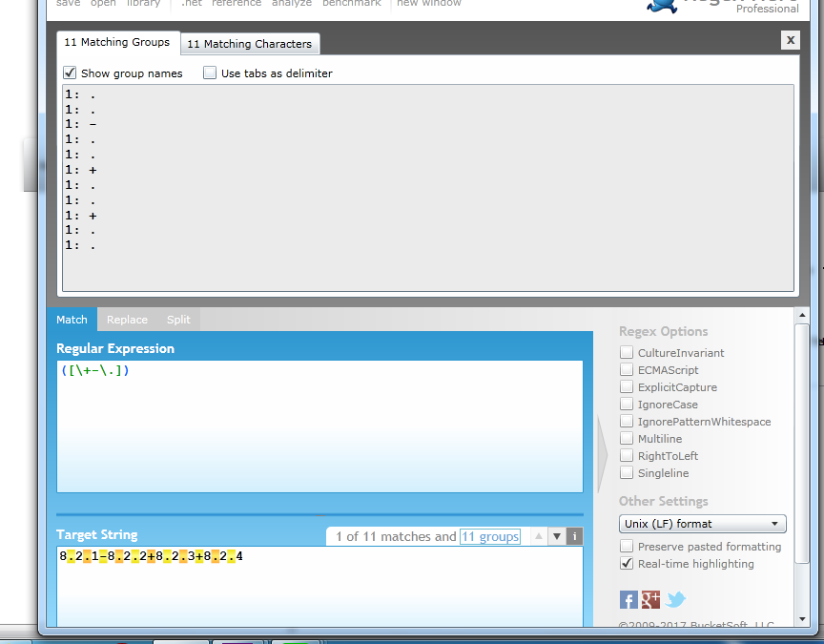Enable Singleline regex option
The image size is (824, 644).
(x=627, y=472)
